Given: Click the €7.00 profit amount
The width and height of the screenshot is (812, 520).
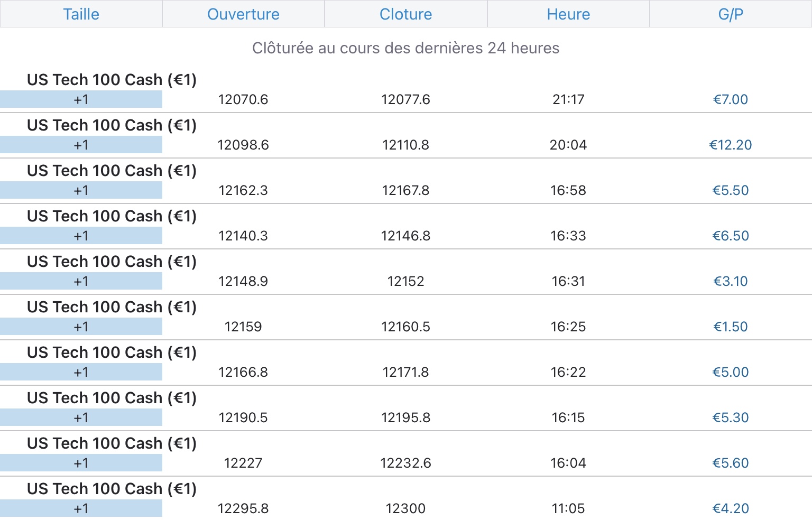Looking at the screenshot, I should click(x=731, y=99).
